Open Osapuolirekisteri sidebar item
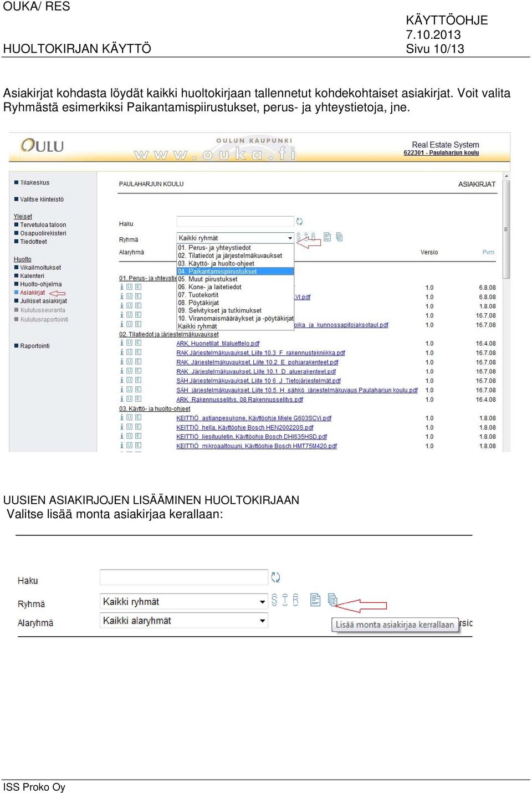 [x=43, y=233]
